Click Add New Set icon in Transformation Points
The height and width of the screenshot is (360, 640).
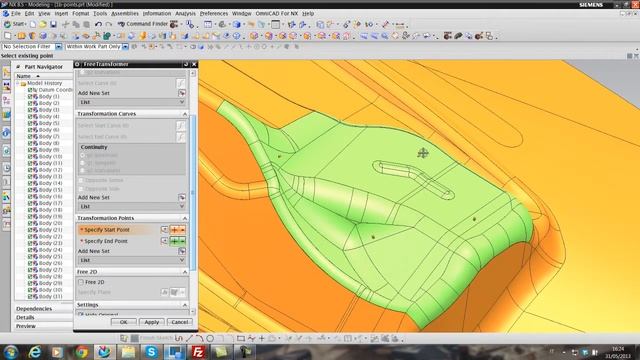click(x=182, y=251)
